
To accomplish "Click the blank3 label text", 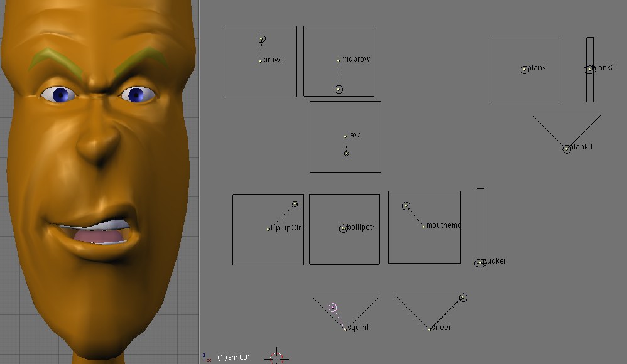I will (x=581, y=147).
